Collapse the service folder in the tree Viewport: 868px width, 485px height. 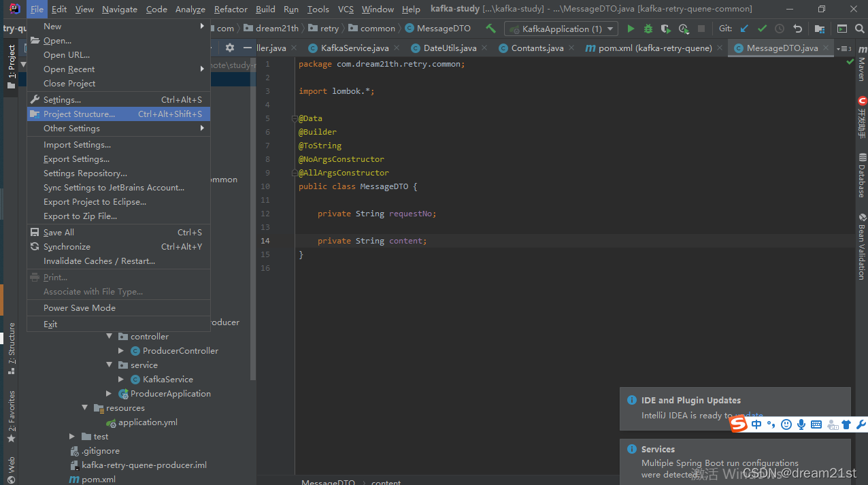pyautogui.click(x=109, y=365)
